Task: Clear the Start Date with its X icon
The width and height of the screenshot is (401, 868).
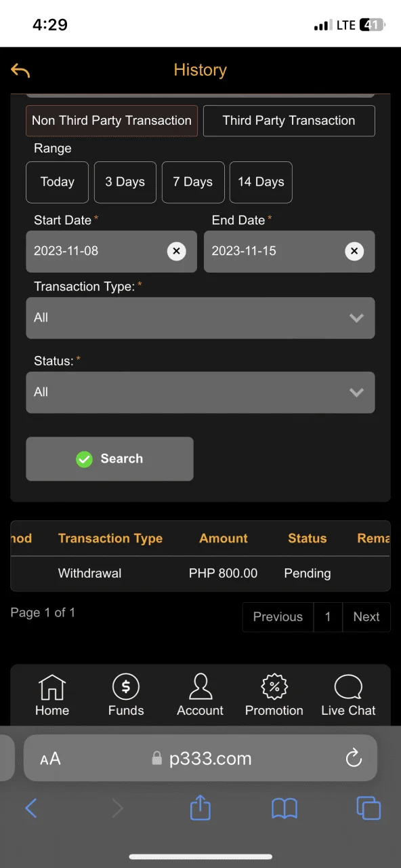Action: [176, 252]
